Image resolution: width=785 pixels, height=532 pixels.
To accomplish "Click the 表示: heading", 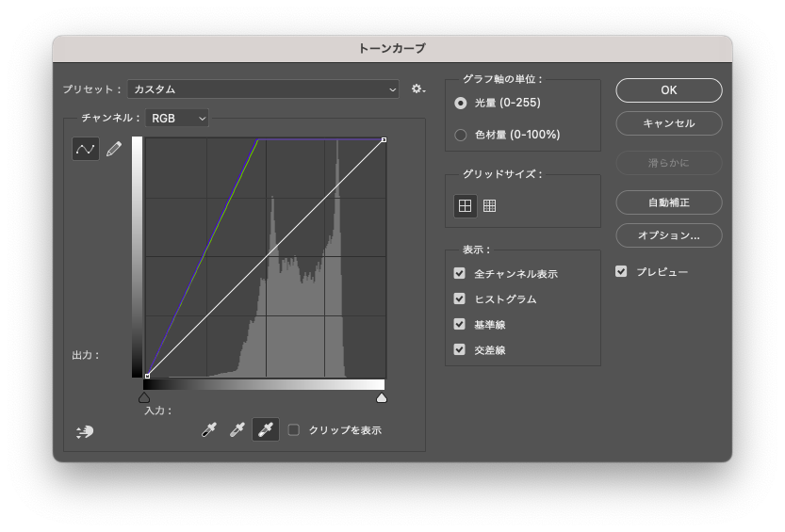I will 477,250.
